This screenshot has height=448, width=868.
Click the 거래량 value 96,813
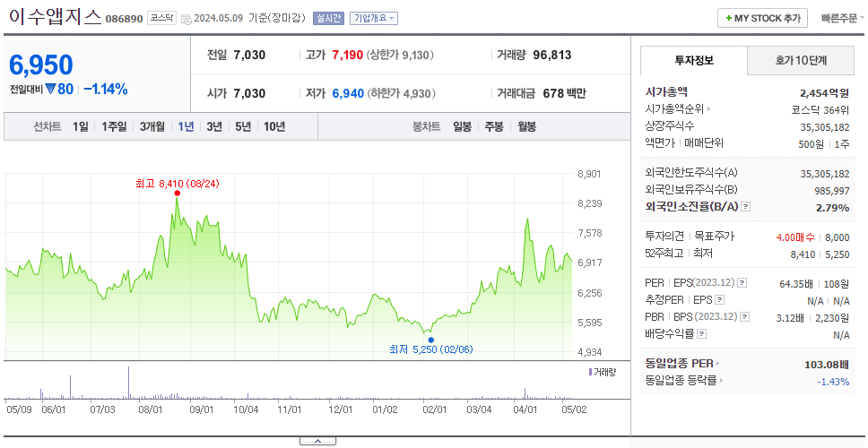click(551, 56)
